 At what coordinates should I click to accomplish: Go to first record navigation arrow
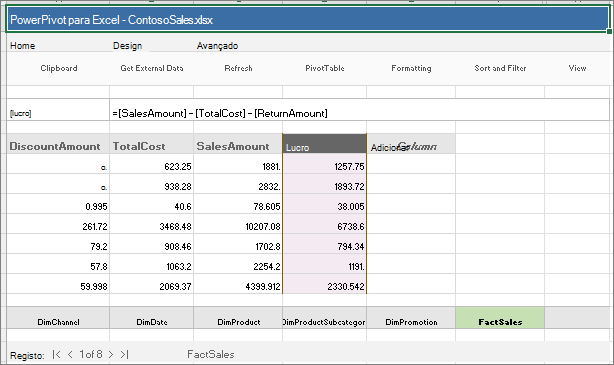(x=56, y=354)
